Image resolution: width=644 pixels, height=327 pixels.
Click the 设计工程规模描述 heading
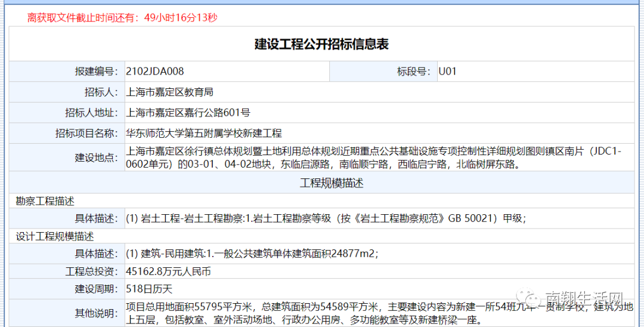[55, 236]
